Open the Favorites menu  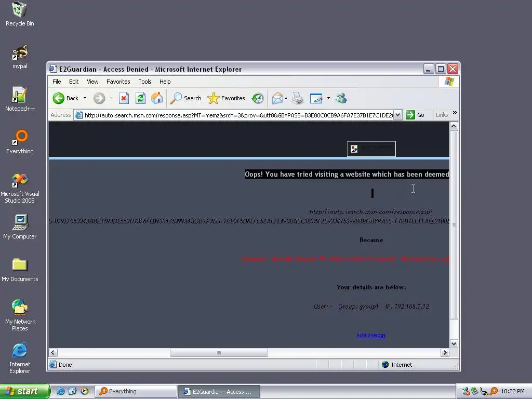click(x=118, y=82)
